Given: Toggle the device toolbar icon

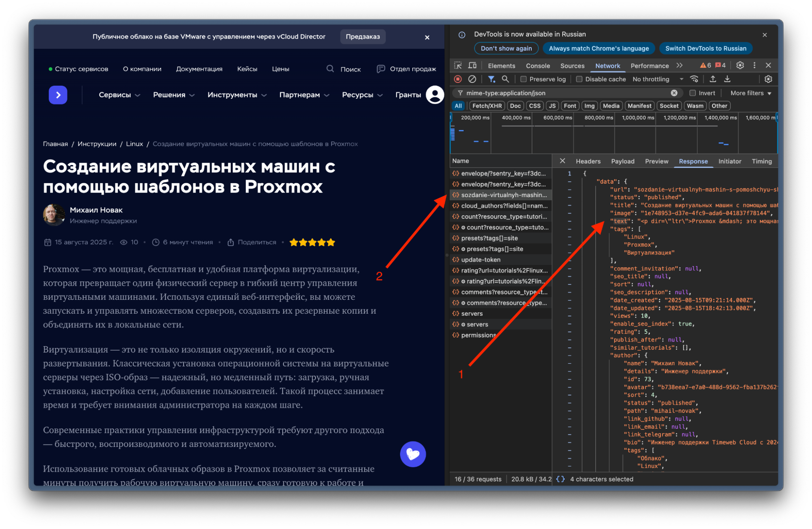Looking at the screenshot, I should click(x=472, y=65).
